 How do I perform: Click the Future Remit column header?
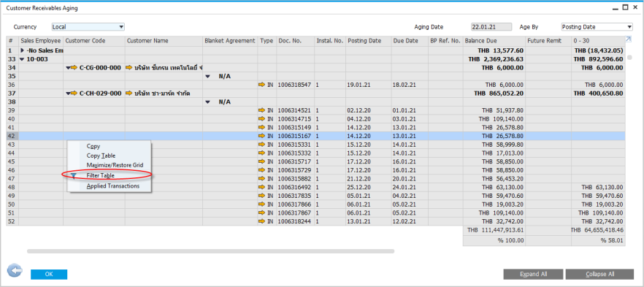coord(549,41)
